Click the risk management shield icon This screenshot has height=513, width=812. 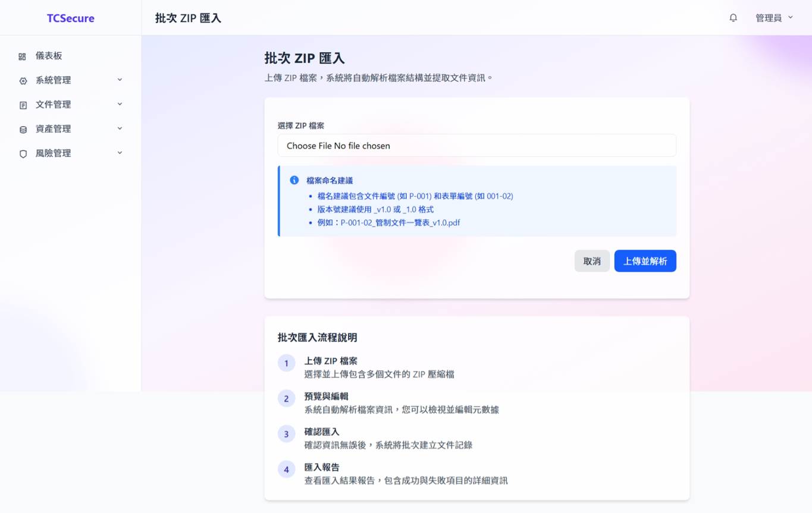(23, 154)
